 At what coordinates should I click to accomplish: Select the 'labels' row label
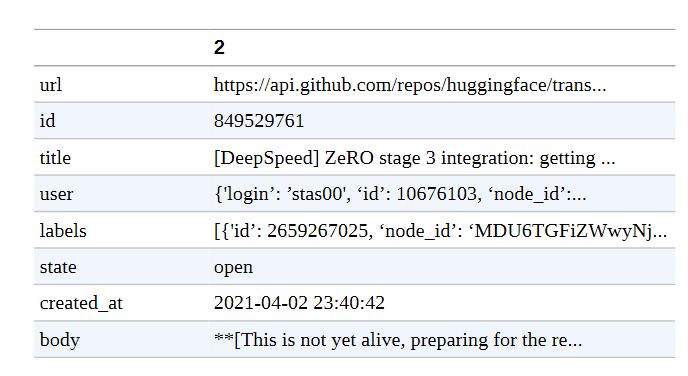click(63, 230)
